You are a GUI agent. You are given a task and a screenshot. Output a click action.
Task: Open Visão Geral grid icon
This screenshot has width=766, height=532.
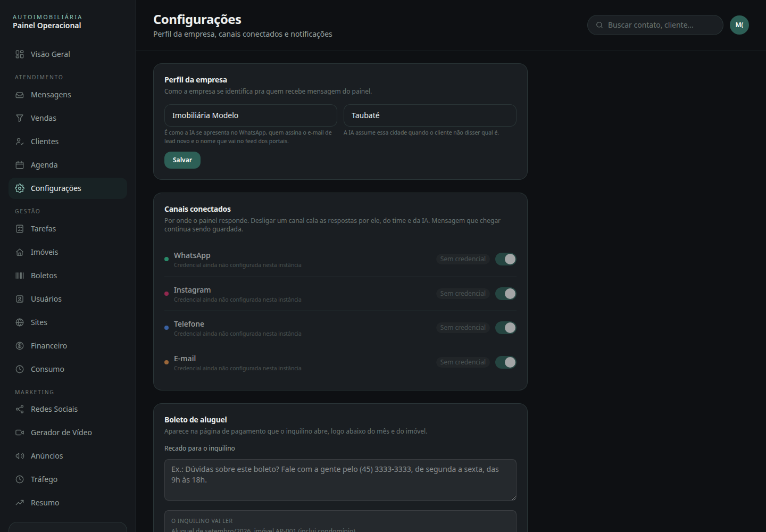tap(20, 54)
